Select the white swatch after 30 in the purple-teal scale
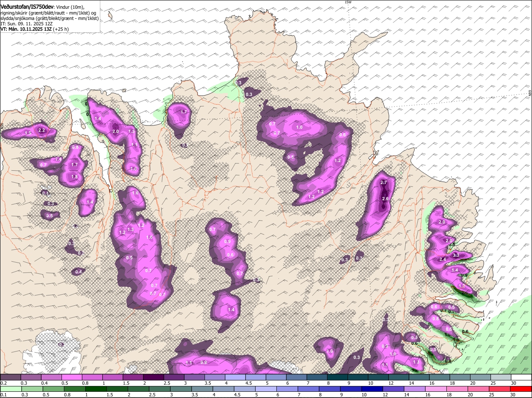This screenshot has width=532, height=398. 522,377
